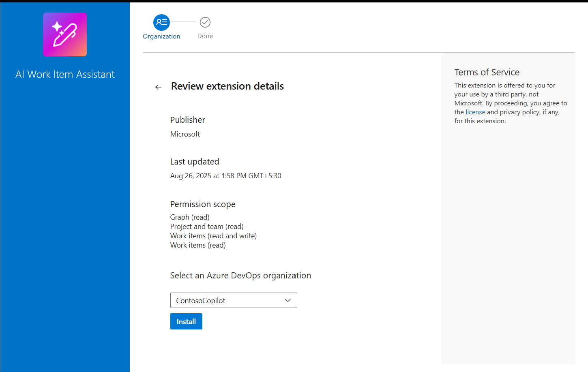Image resolution: width=588 pixels, height=372 pixels.
Task: Open the license link in Terms
Action: click(475, 112)
